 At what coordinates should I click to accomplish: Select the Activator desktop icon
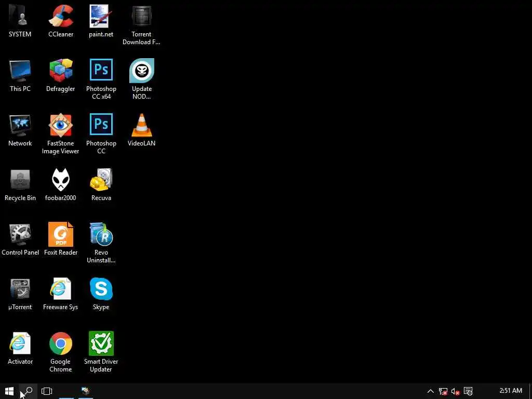[x=20, y=349]
